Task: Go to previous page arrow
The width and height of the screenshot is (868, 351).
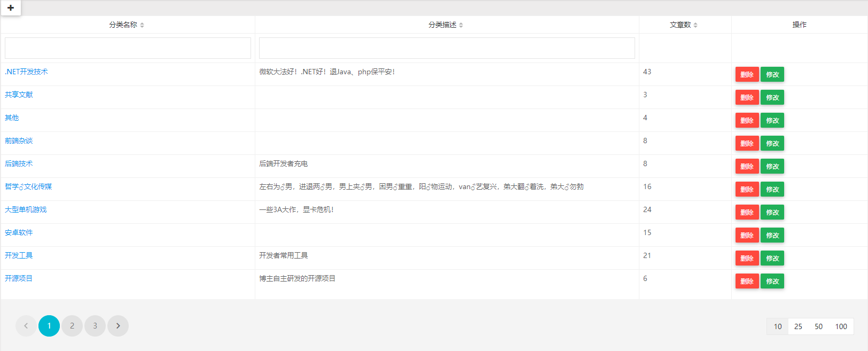Action: pos(26,326)
